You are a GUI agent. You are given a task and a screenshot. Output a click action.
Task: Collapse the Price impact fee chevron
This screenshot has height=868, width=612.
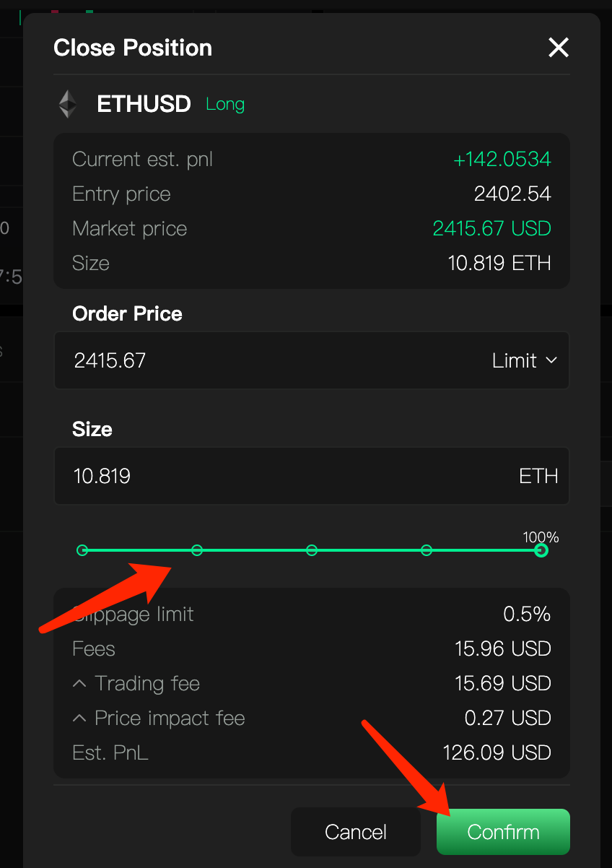click(x=80, y=718)
